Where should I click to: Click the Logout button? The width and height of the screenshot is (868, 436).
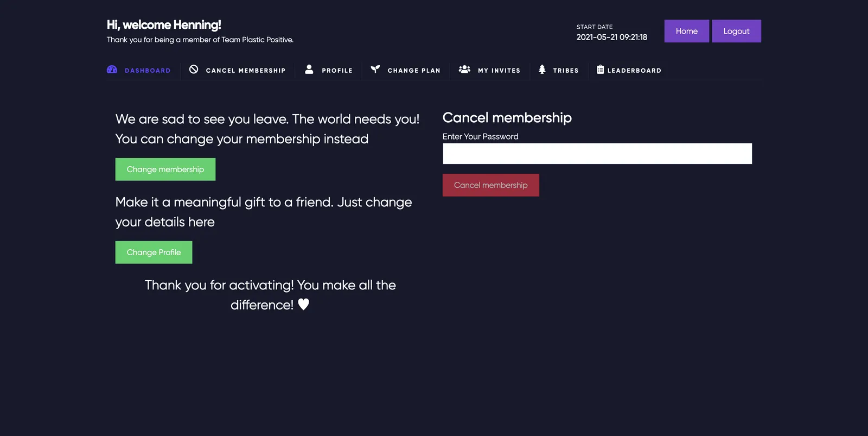coord(736,31)
